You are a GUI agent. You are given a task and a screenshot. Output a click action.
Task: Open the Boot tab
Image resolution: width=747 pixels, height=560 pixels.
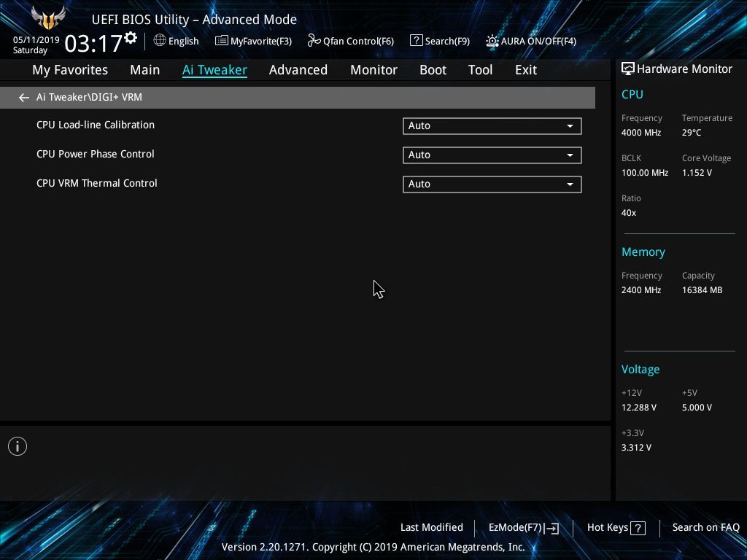tap(433, 70)
